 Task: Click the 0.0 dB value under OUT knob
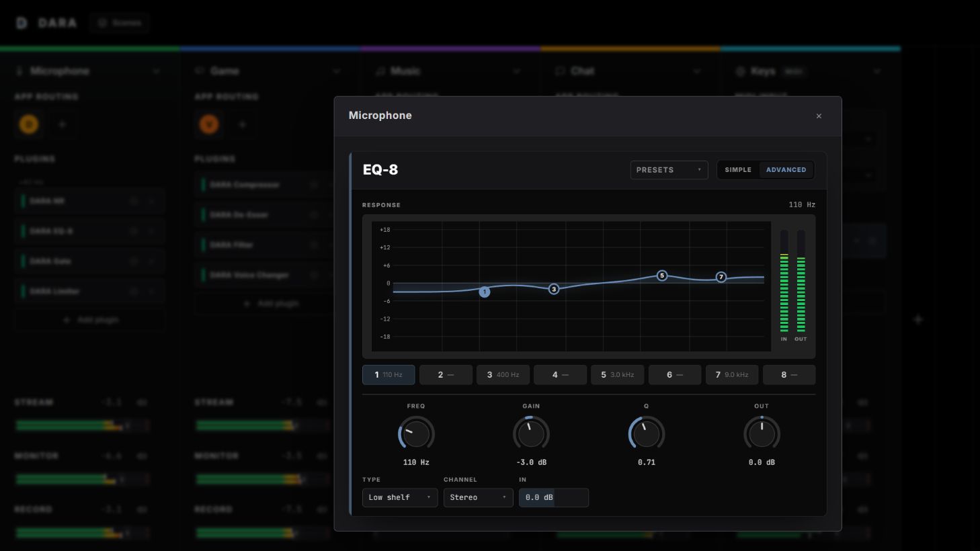coord(762,462)
